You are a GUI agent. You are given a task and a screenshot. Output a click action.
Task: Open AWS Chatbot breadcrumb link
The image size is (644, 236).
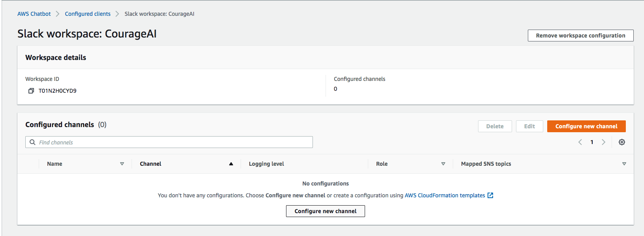click(34, 14)
